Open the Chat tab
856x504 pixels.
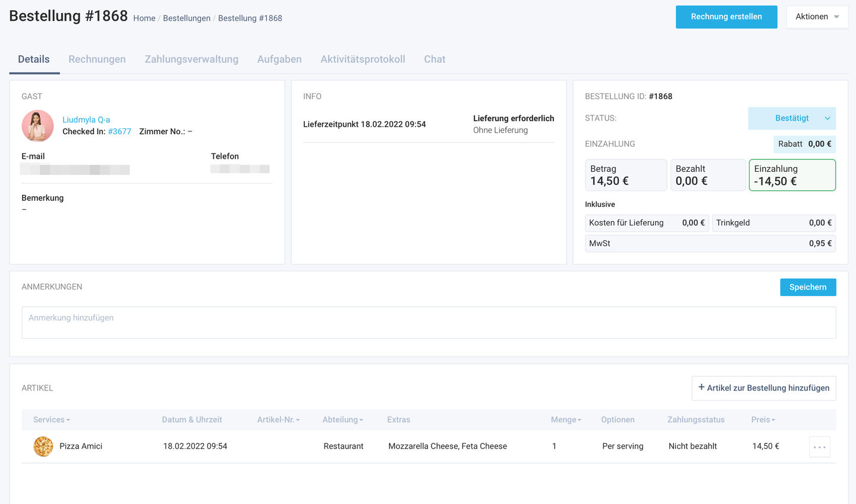[435, 59]
